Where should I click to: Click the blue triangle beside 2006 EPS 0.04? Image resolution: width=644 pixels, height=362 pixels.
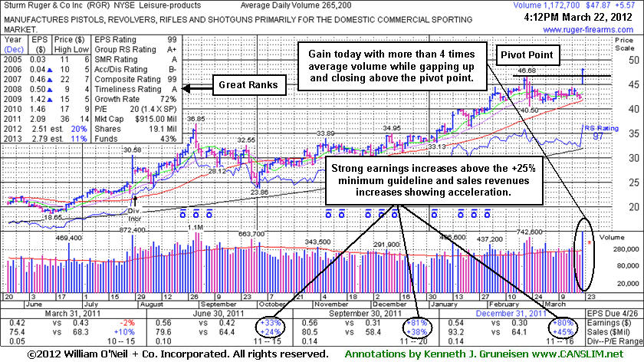click(50, 70)
